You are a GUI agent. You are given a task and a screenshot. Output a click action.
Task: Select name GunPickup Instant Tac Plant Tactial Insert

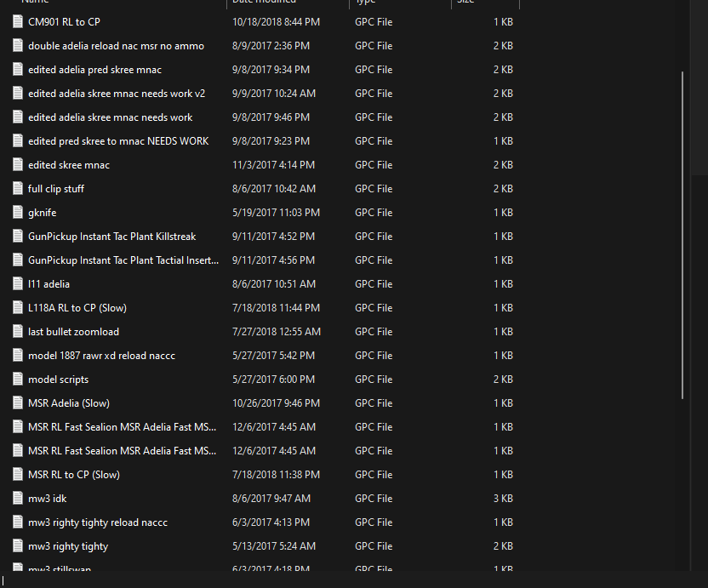click(x=123, y=260)
